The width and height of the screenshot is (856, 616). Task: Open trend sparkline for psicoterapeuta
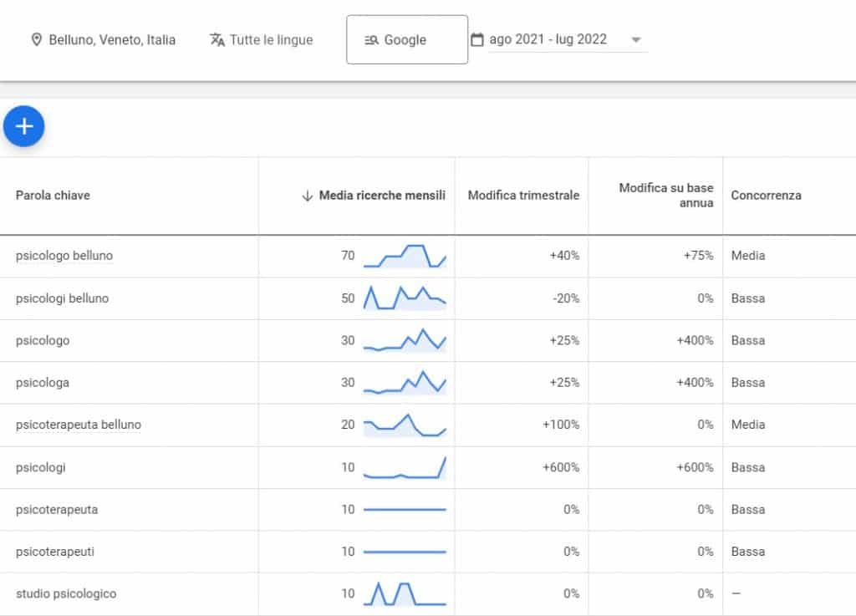(x=405, y=510)
